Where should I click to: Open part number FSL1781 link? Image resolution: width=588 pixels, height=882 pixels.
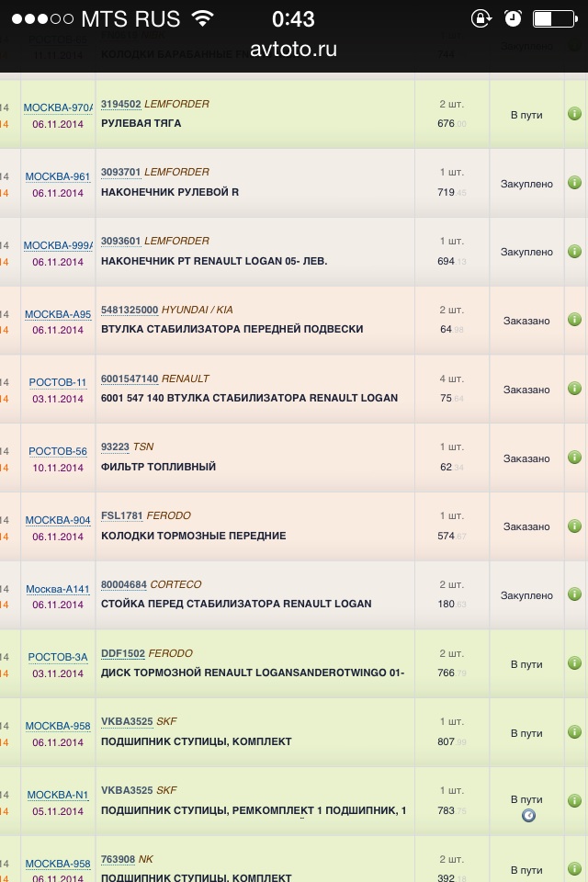(x=119, y=516)
